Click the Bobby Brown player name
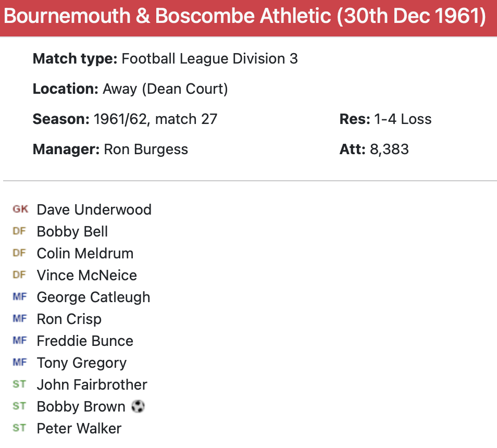The height and width of the screenshot is (448, 497). tap(81, 406)
